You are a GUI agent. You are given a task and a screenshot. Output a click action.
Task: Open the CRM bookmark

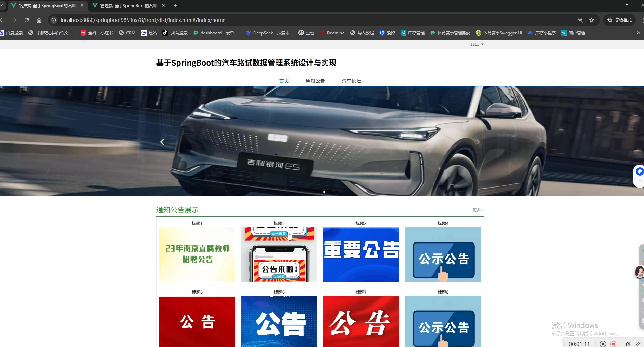tap(127, 33)
